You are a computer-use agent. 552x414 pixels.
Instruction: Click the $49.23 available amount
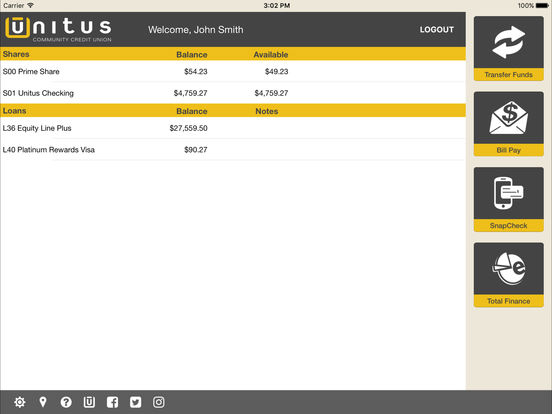276,71
